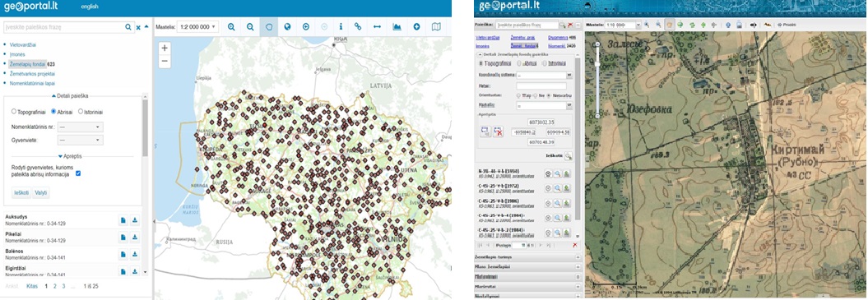Screen dimensions: 868x300
Task: Click zoom-in magnifier in left geoportal toolbar
Action: click(x=231, y=26)
